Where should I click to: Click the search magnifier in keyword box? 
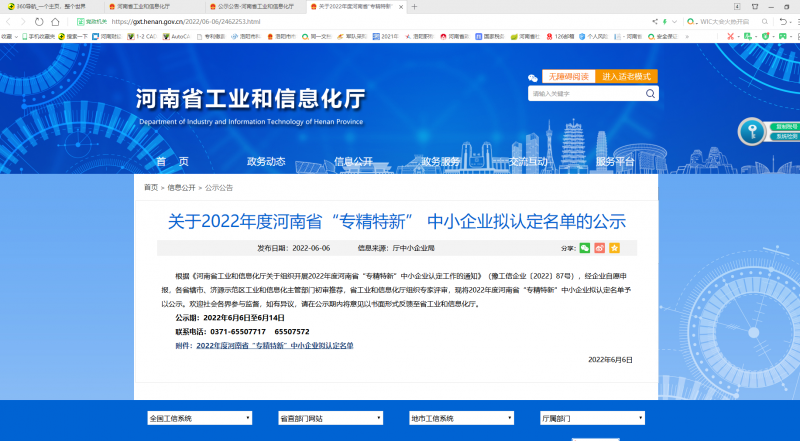click(651, 94)
